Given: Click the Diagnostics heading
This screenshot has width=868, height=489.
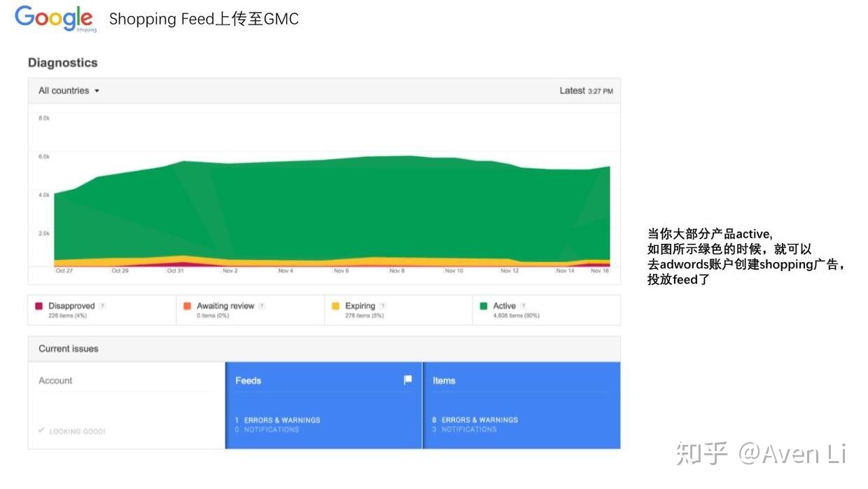Looking at the screenshot, I should [62, 62].
